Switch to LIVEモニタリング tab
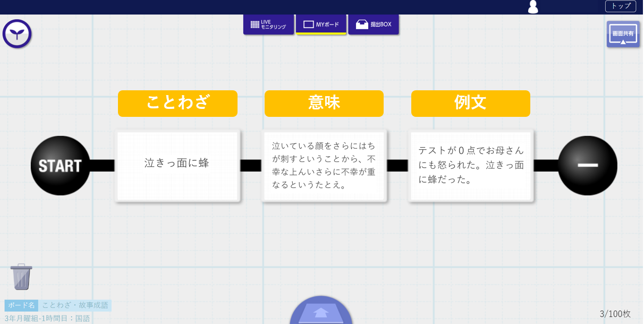Image resolution: width=644 pixels, height=324 pixels. coord(268,24)
